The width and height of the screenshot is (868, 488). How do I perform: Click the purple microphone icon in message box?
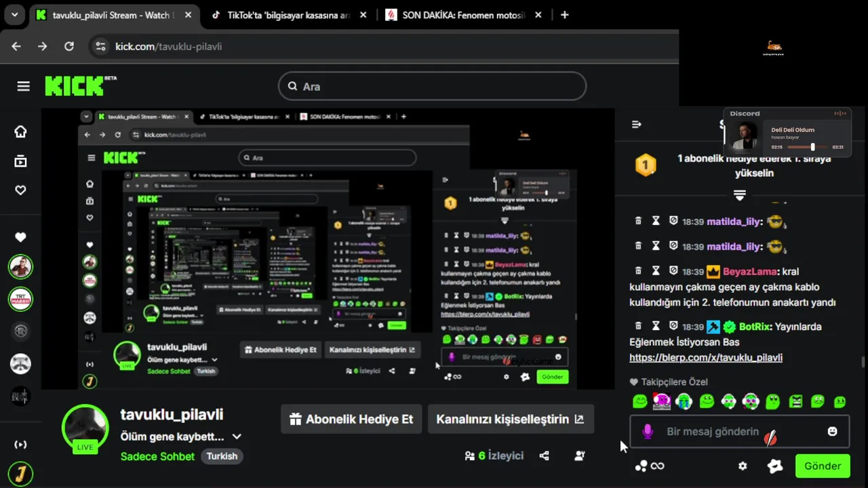click(648, 431)
